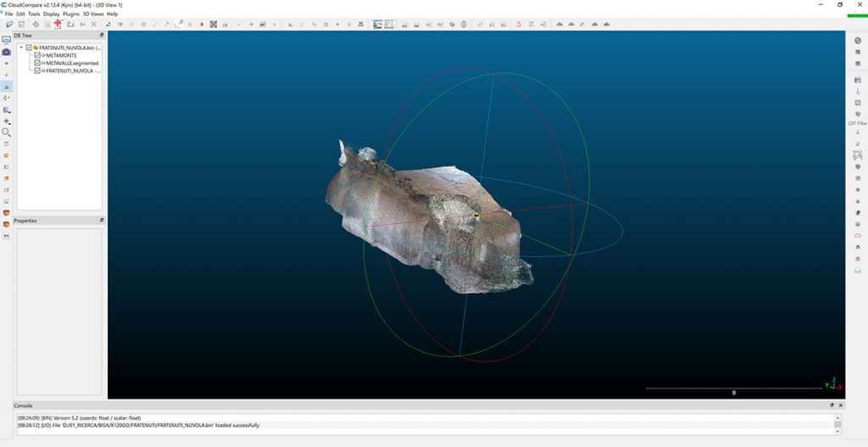Undock the DB Tree panel

click(101, 36)
